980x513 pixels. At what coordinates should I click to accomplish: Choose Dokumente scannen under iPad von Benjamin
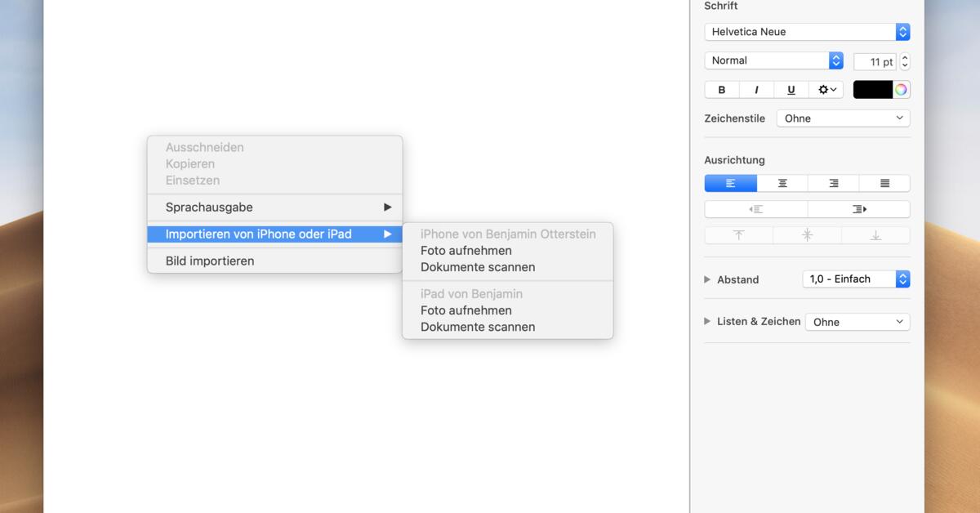508,327
